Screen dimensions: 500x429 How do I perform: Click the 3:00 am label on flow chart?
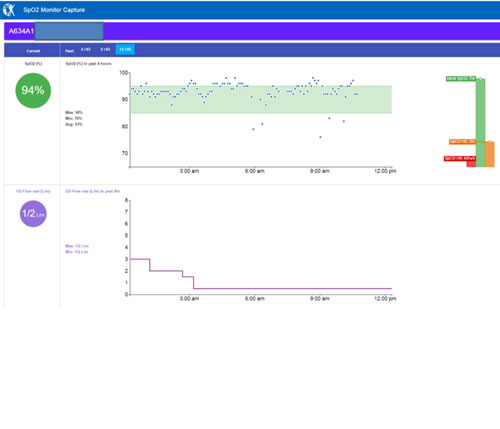[189, 298]
